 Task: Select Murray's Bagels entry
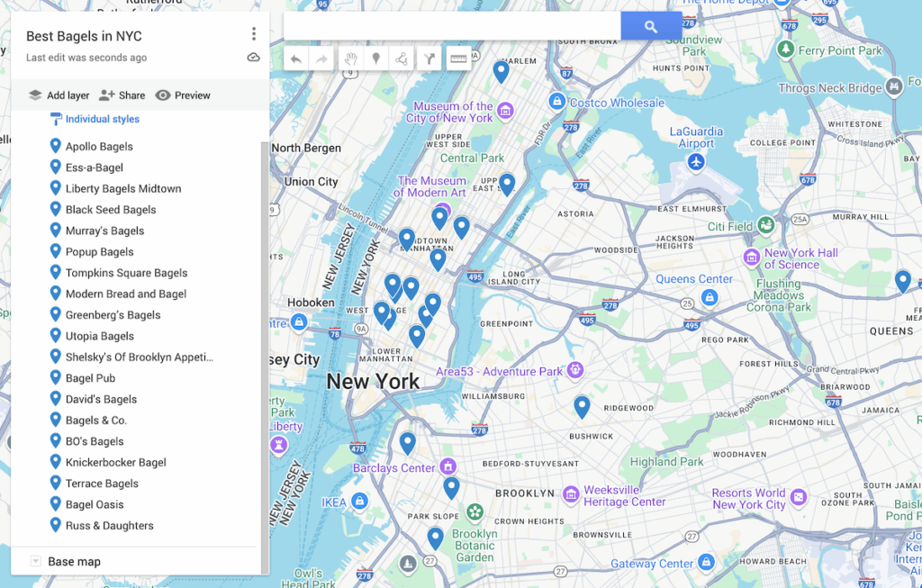click(104, 231)
